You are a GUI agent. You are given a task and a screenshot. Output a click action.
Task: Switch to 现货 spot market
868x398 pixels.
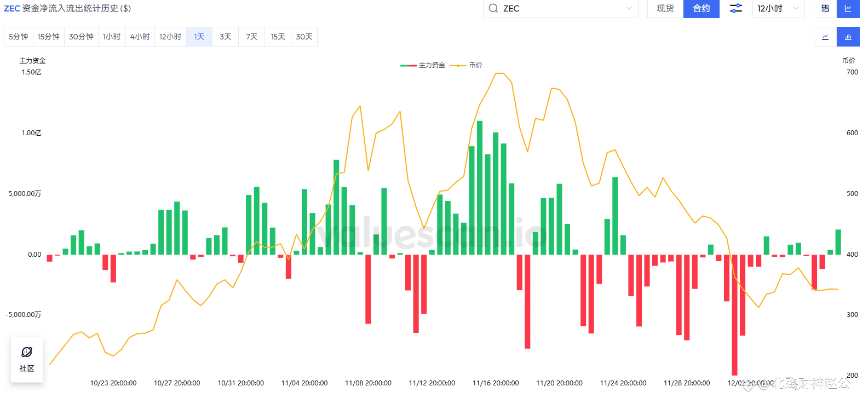pyautogui.click(x=665, y=8)
